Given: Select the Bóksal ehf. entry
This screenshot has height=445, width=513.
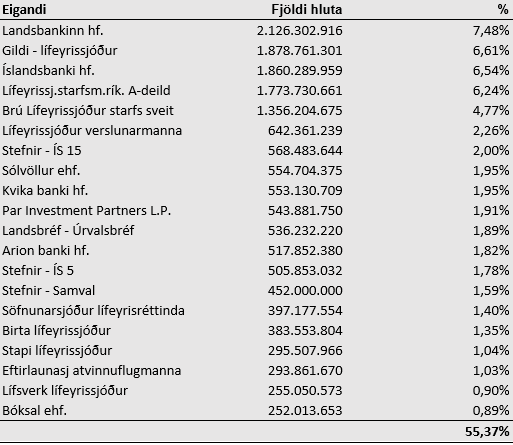Looking at the screenshot, I should [x=34, y=411].
